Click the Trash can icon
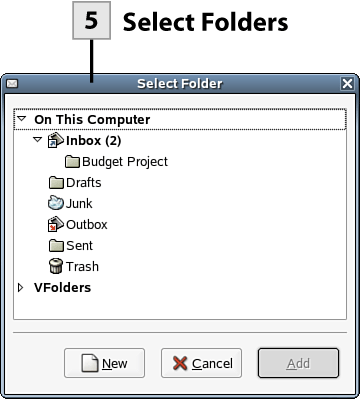The image size is (360, 399). click(x=56, y=266)
